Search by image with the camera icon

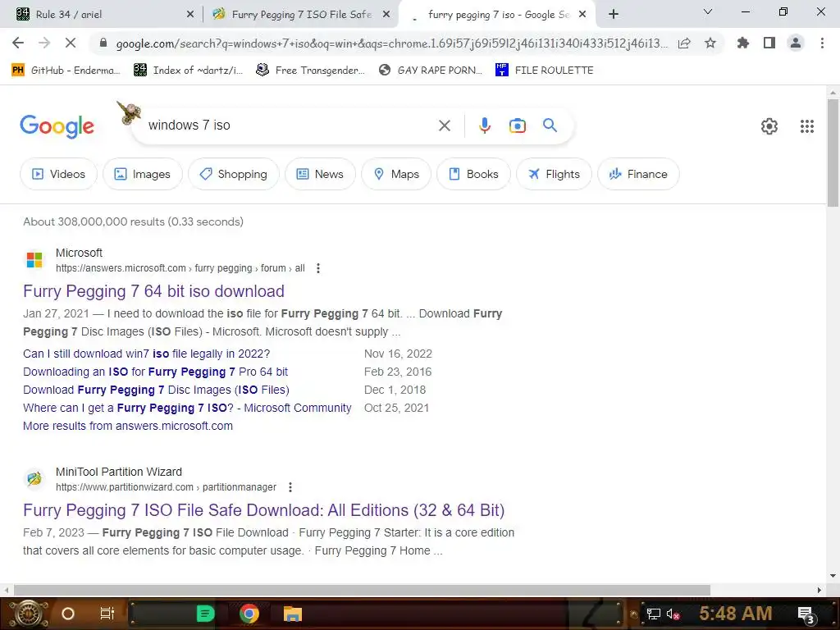(517, 126)
